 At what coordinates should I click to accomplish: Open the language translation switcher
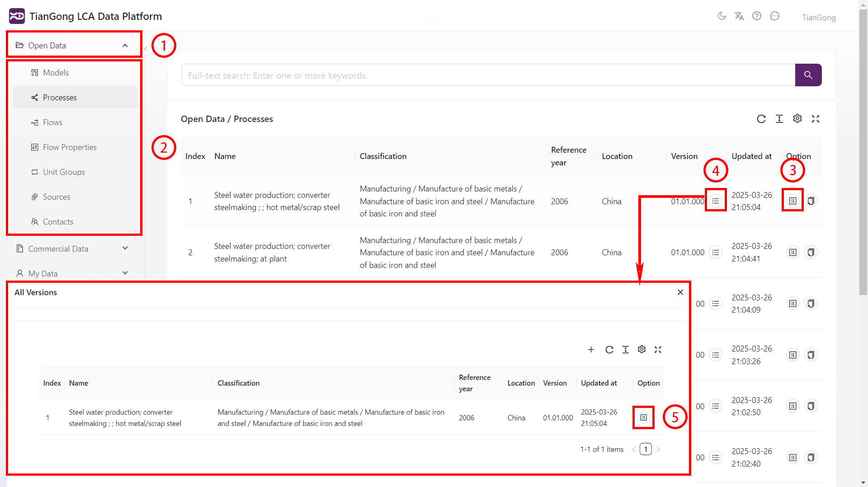[739, 16]
